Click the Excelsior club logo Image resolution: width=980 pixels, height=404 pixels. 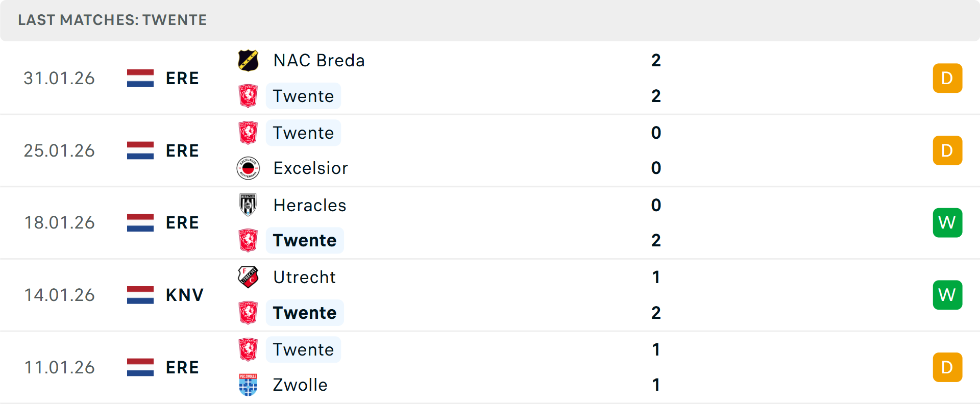coord(248,168)
